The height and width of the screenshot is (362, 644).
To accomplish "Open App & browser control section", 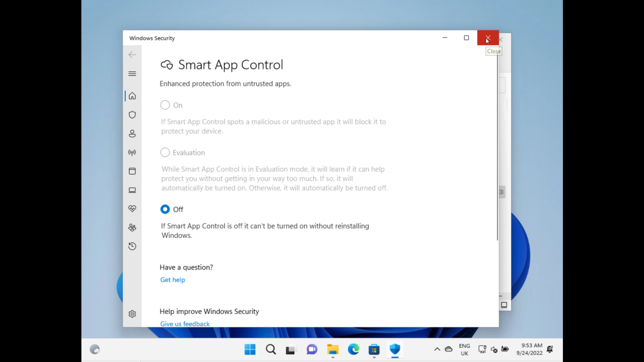I will [132, 171].
